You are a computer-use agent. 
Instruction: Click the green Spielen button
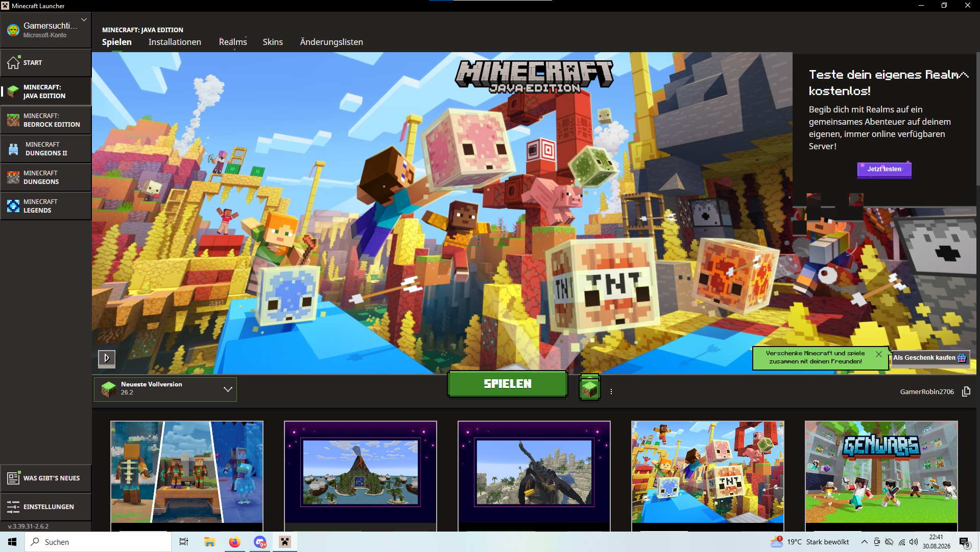pos(508,384)
